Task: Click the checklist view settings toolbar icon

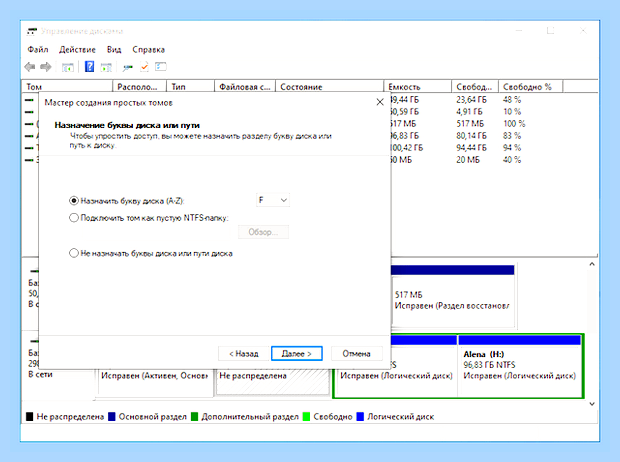Action: (161, 66)
